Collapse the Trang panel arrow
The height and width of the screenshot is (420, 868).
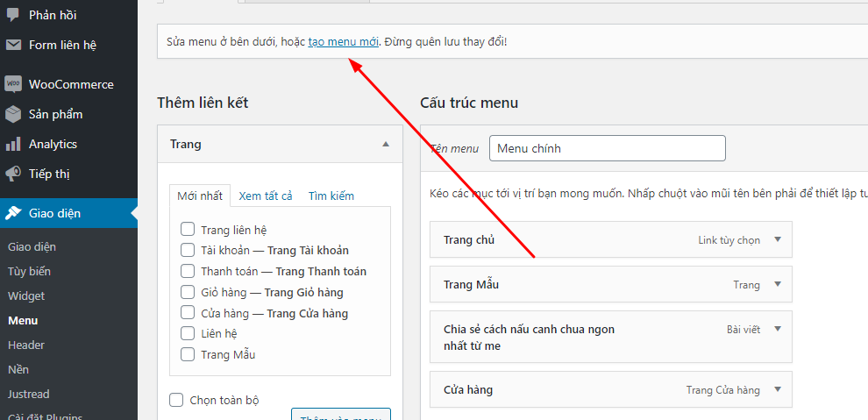point(385,144)
